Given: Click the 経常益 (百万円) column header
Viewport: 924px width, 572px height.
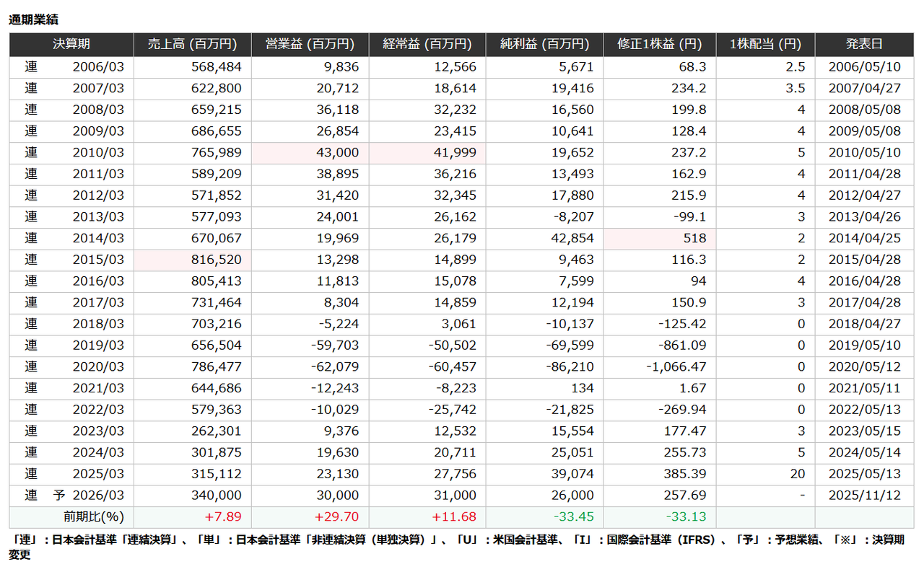Looking at the screenshot, I should (427, 45).
